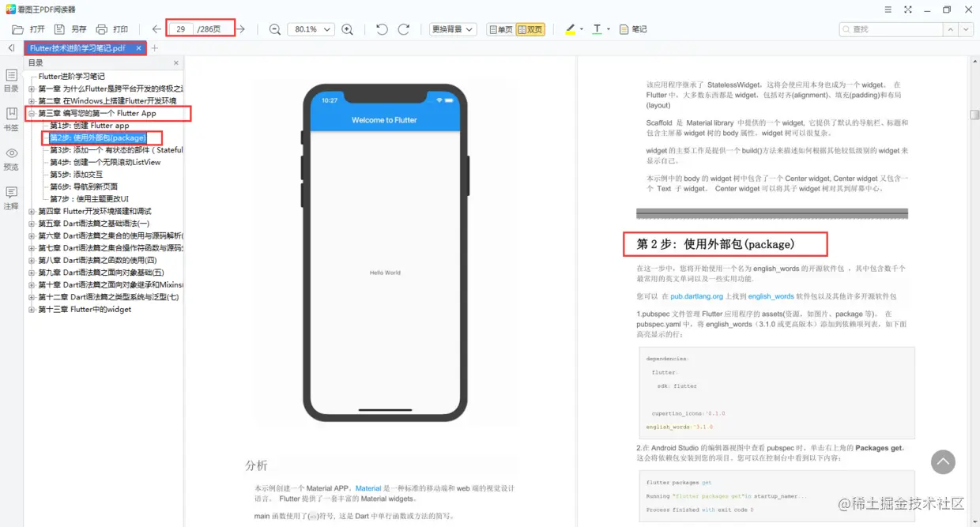Click the 打印 (Print) icon

pos(102,29)
